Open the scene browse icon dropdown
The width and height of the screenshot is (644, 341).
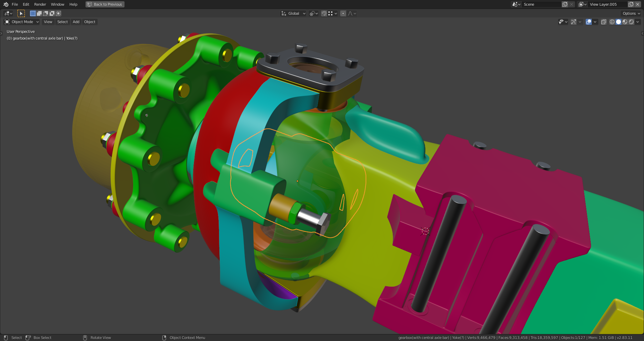pyautogui.click(x=516, y=4)
